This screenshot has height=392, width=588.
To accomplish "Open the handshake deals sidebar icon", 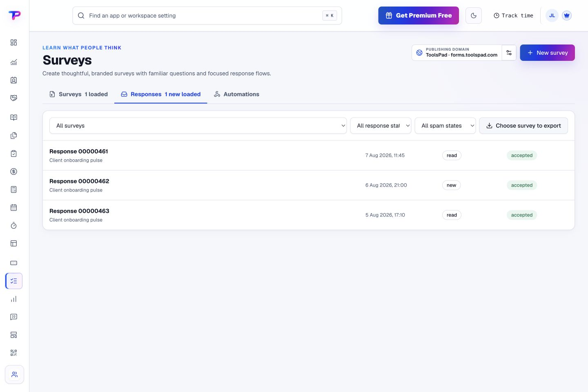I will (x=13, y=98).
